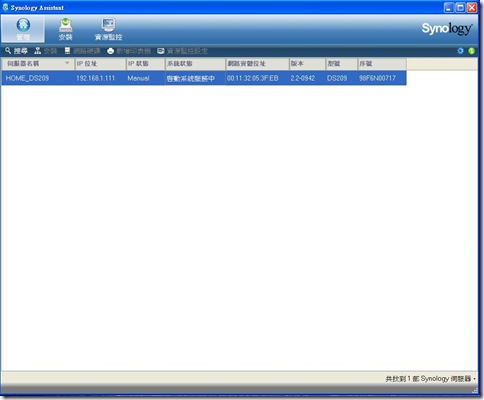
Task: Click the Synology logo
Action: pos(447,29)
